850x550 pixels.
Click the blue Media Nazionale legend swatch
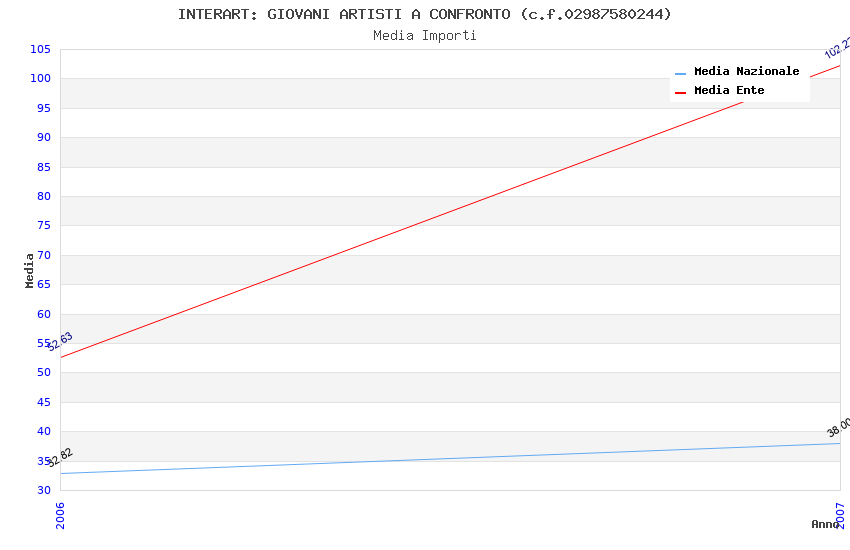click(680, 74)
